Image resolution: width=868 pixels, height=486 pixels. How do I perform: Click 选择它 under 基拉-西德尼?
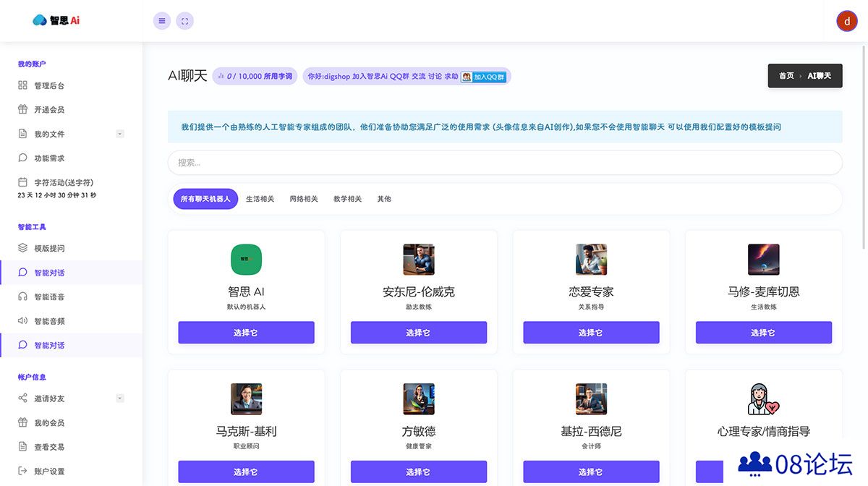coord(591,472)
